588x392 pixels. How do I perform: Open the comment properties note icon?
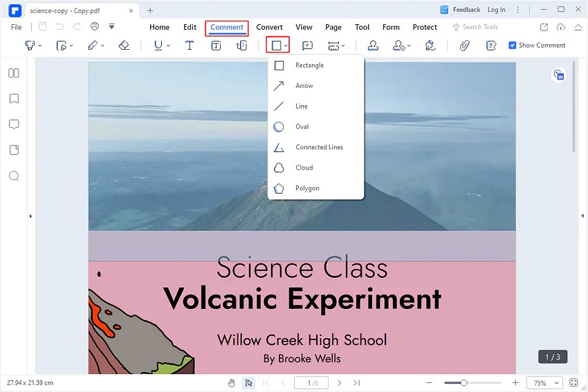pos(491,46)
